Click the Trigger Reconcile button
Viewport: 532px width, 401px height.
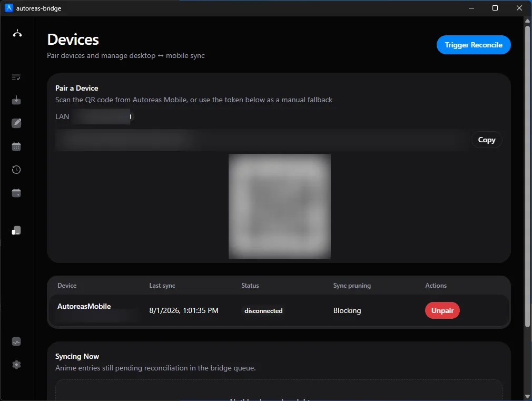474,45
